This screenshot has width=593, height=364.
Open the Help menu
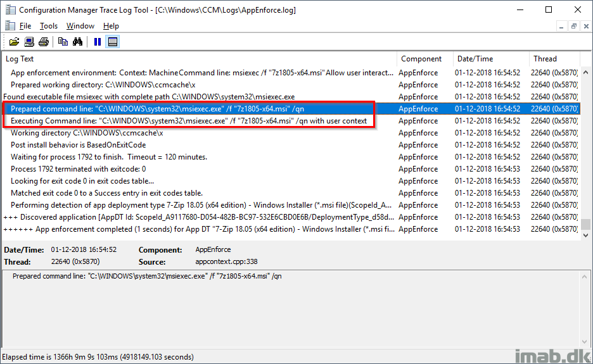click(x=111, y=26)
